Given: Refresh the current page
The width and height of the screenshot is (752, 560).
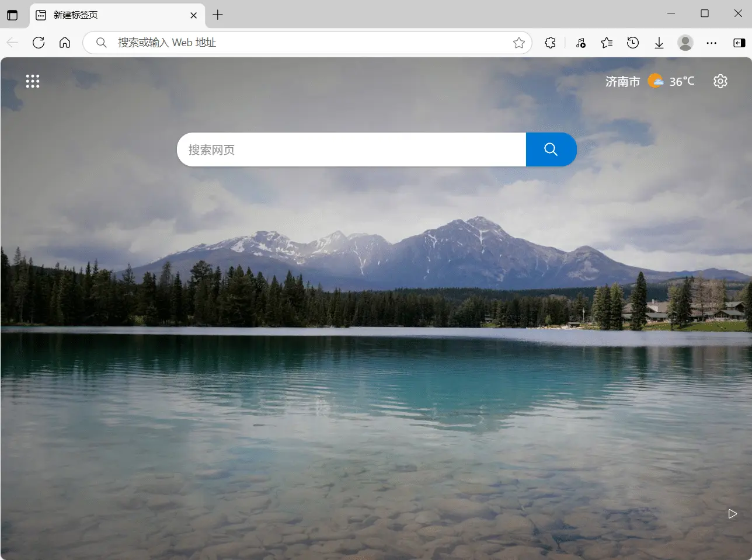Looking at the screenshot, I should (x=39, y=43).
